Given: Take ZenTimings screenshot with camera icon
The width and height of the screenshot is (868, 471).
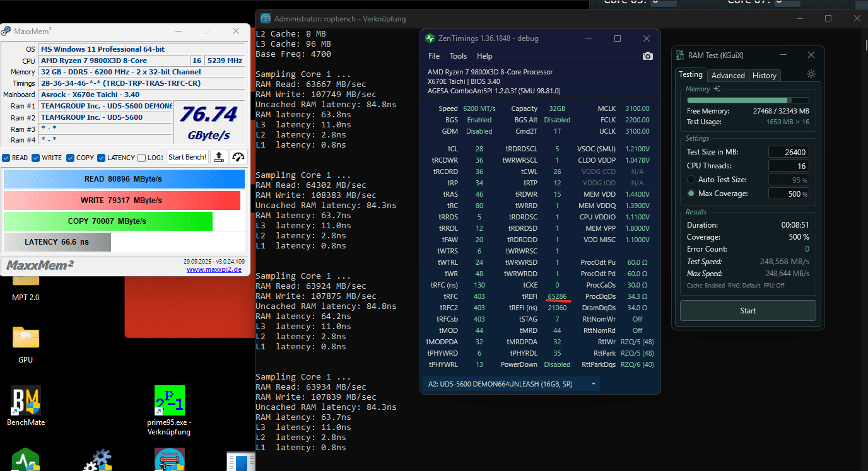Looking at the screenshot, I should (648, 56).
